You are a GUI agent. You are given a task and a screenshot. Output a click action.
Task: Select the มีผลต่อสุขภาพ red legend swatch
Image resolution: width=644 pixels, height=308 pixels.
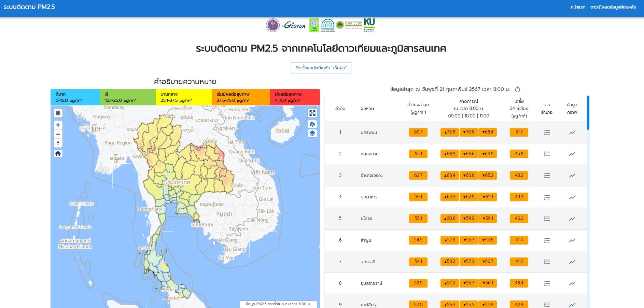tap(295, 97)
